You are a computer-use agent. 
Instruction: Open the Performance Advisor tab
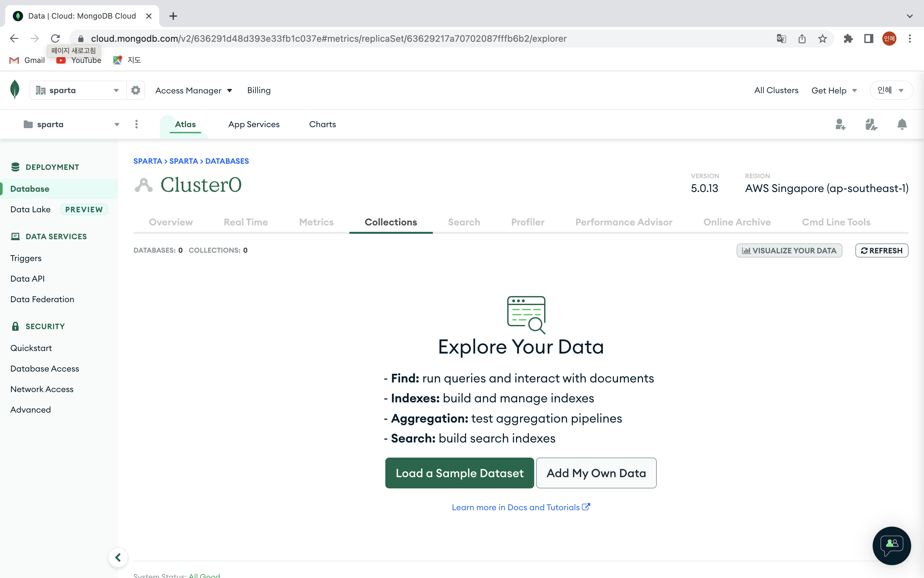pyautogui.click(x=624, y=222)
